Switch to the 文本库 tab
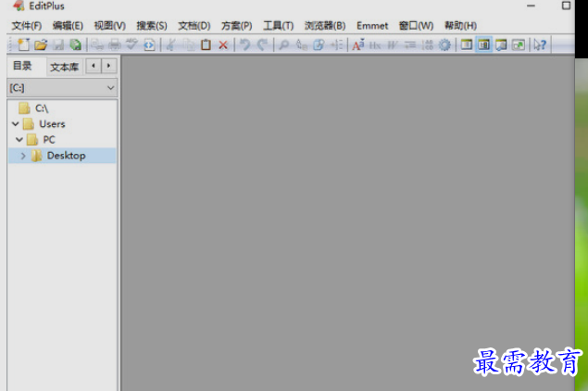 pyautogui.click(x=64, y=67)
